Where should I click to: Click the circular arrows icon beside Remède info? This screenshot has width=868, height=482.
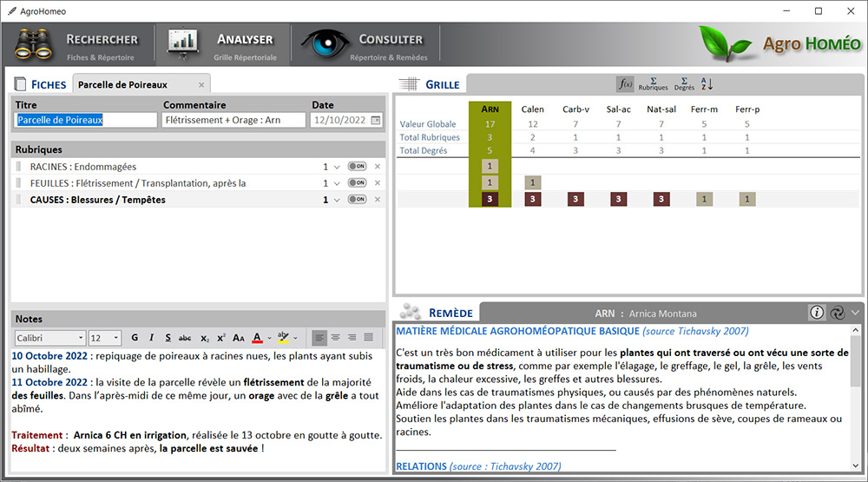point(838,313)
